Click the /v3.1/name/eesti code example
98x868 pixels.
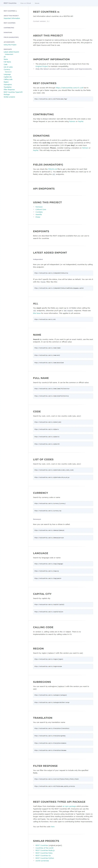coord(63,355)
